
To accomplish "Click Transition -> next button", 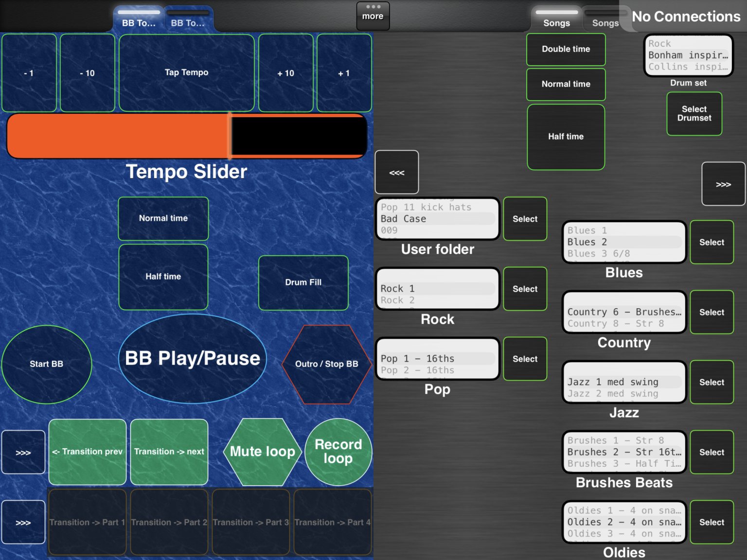I will point(169,452).
